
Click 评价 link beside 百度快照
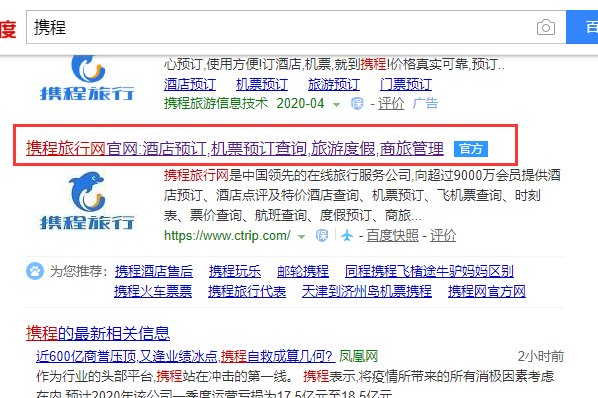pyautogui.click(x=443, y=236)
